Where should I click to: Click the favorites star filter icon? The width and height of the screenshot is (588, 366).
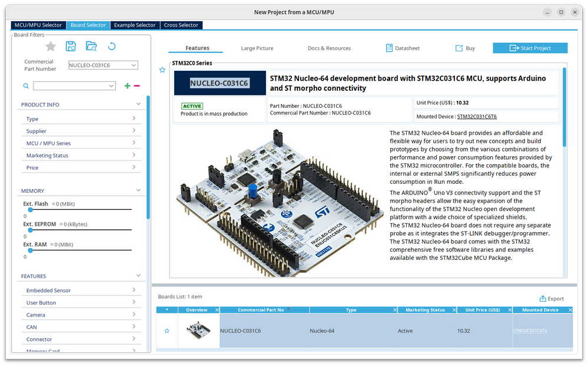[x=51, y=47]
